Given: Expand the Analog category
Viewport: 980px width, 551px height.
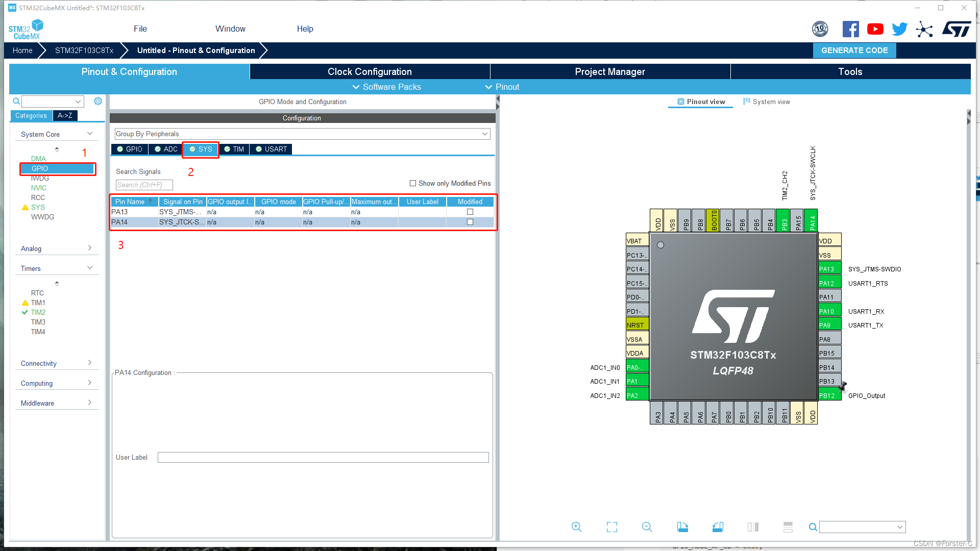Looking at the screenshot, I should (90, 248).
